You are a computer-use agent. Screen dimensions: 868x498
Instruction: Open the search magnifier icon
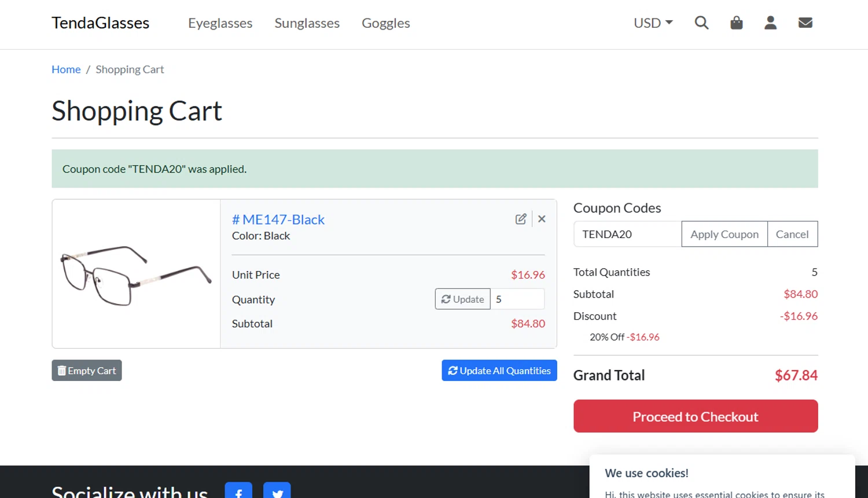tap(701, 23)
